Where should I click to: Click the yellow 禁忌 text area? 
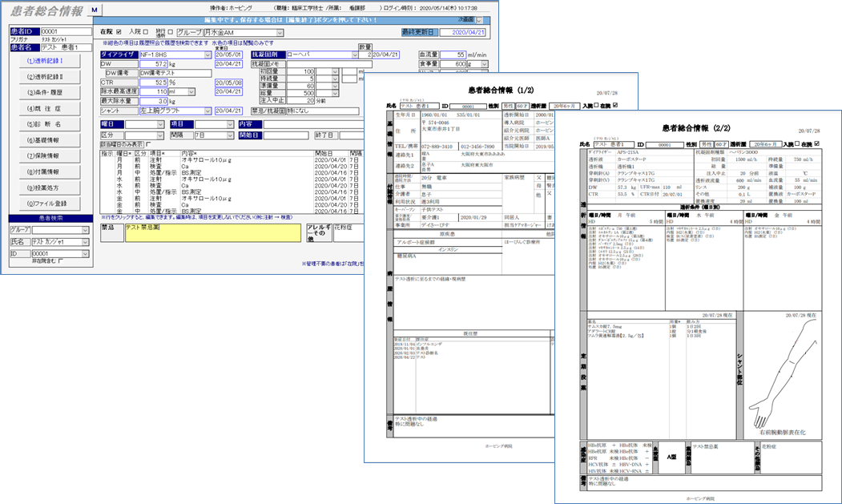coord(213,232)
